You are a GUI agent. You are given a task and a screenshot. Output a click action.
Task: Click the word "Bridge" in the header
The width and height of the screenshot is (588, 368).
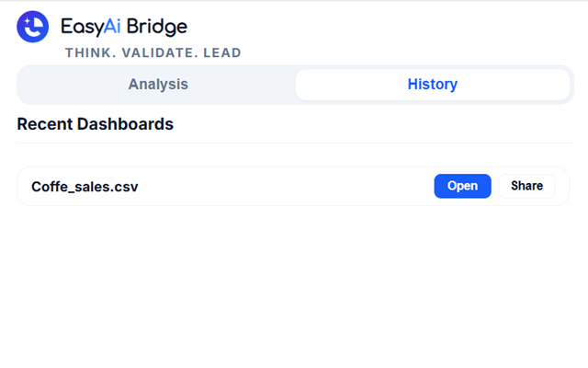click(x=155, y=26)
